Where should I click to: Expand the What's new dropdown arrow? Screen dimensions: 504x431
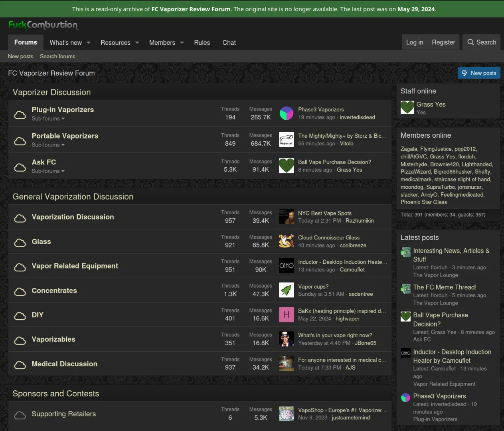pyautogui.click(x=89, y=43)
